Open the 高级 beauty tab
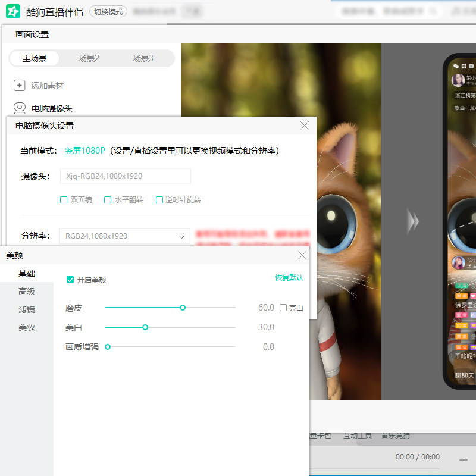 (27, 292)
